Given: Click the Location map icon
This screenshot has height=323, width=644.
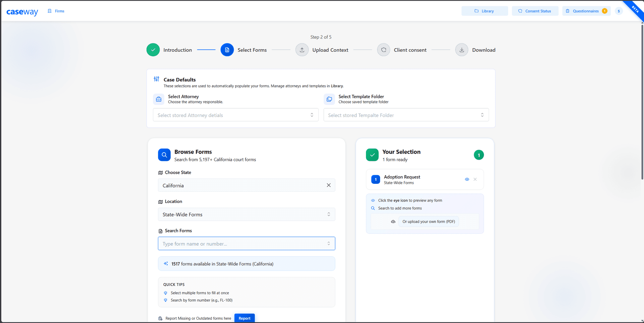Looking at the screenshot, I should pyautogui.click(x=160, y=202).
